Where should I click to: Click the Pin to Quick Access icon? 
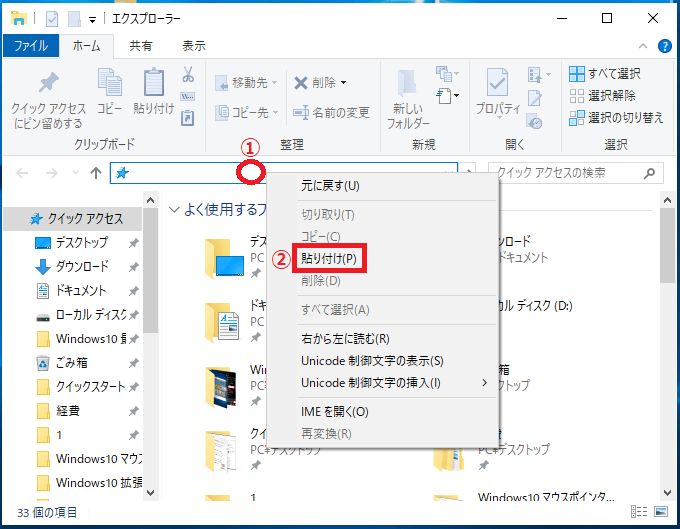49,82
